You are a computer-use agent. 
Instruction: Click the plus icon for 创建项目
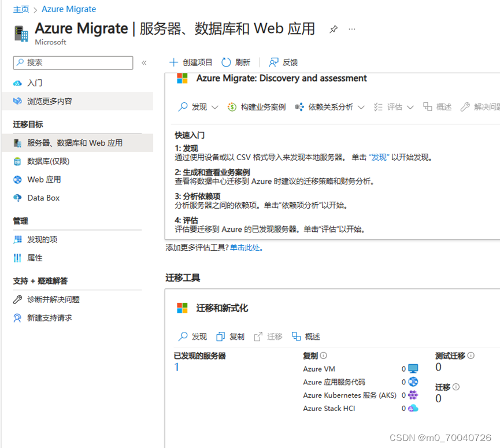(x=173, y=62)
